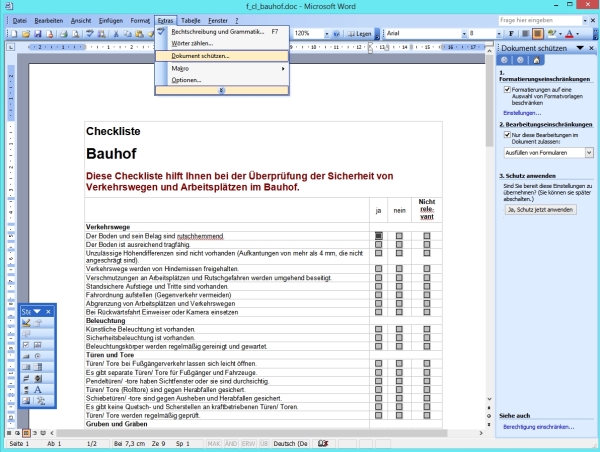The image size is (600, 452).
Task: Click 'Ja, Schutz jetzt anwenden' button
Action: click(540, 210)
